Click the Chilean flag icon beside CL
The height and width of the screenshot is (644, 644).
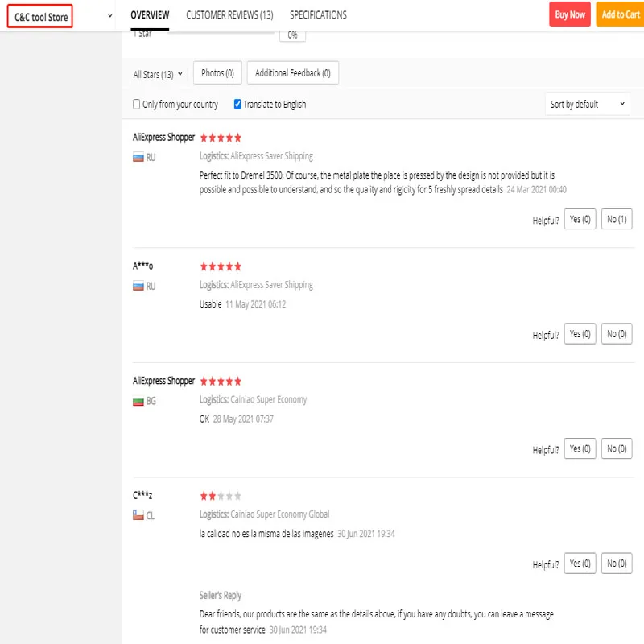click(x=138, y=515)
